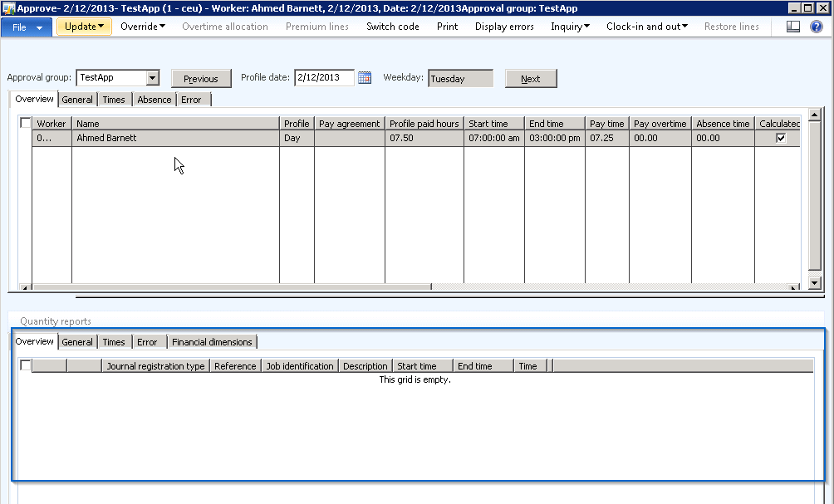Open the Inquiry dropdown menu

[570, 27]
